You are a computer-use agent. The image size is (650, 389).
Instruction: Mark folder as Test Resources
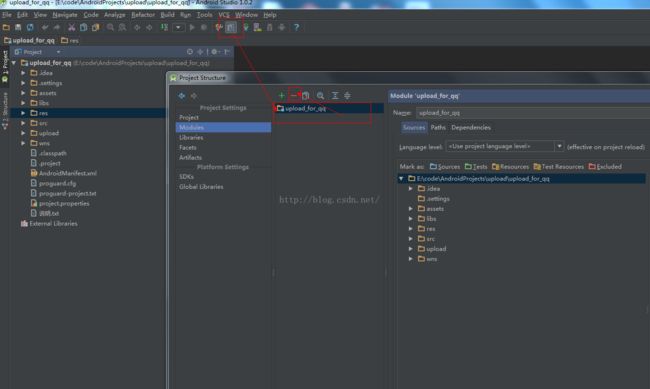[558, 167]
